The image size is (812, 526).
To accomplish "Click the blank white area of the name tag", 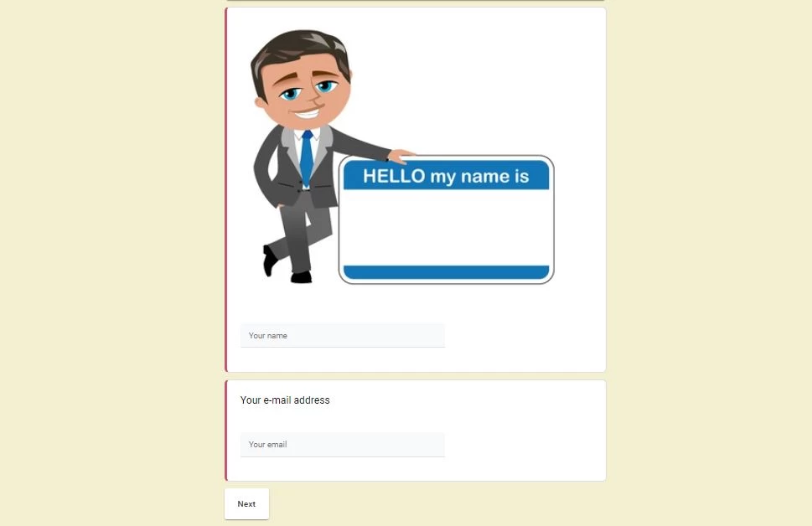I will (x=446, y=227).
